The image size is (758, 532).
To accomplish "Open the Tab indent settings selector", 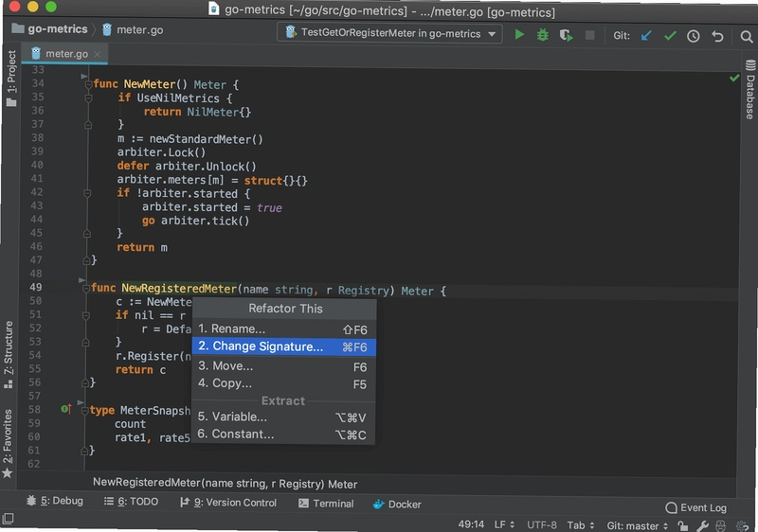I will tap(581, 525).
